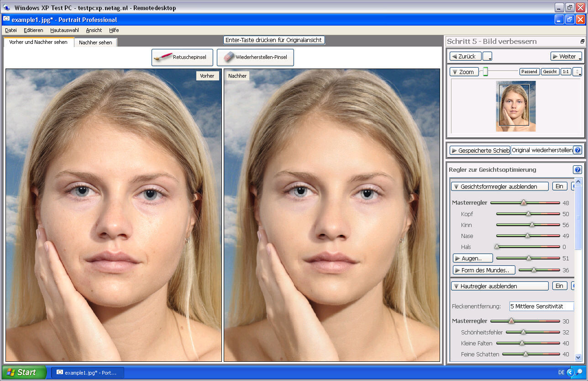Screen dimensions: 588x381
Task: Select the Retuschepinsel brush tool
Action: (x=182, y=57)
